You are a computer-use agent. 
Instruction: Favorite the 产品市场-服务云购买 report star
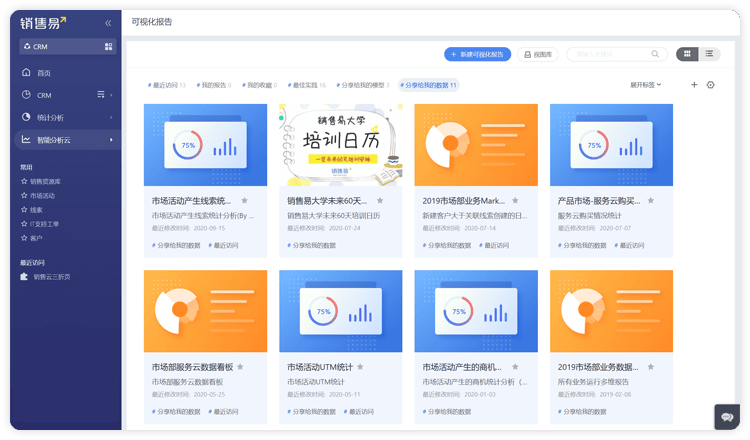click(651, 200)
